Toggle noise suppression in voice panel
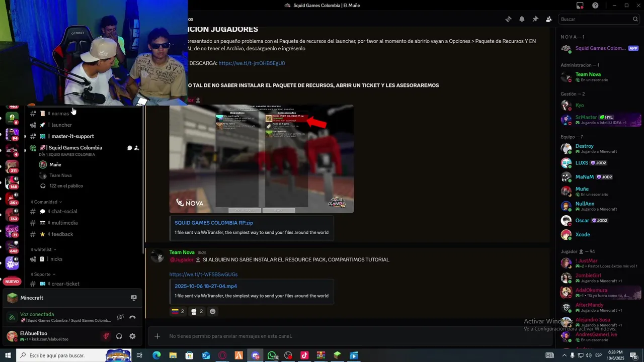Image resolution: width=644 pixels, height=362 pixels. pyautogui.click(x=120, y=317)
